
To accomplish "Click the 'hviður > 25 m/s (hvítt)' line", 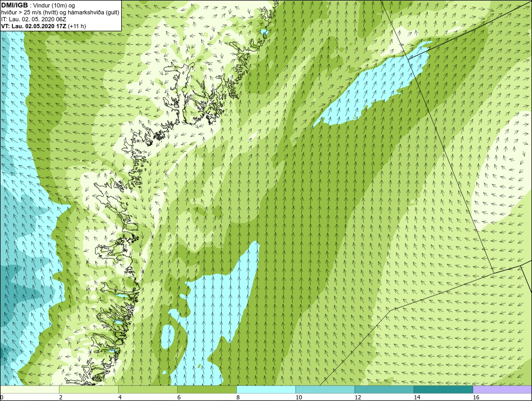I will click(30, 12).
